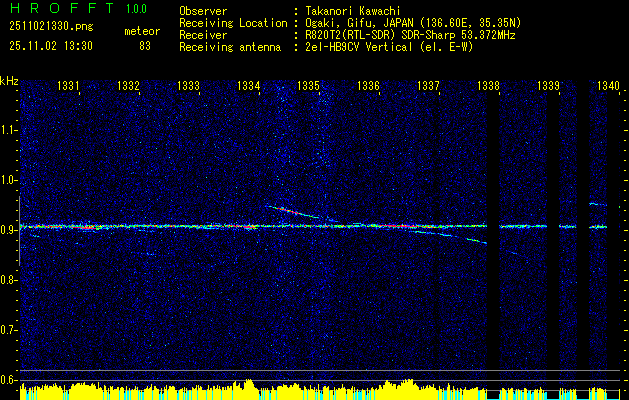
Task: Select the filename 2511021330.png
Action: [x=51, y=27]
